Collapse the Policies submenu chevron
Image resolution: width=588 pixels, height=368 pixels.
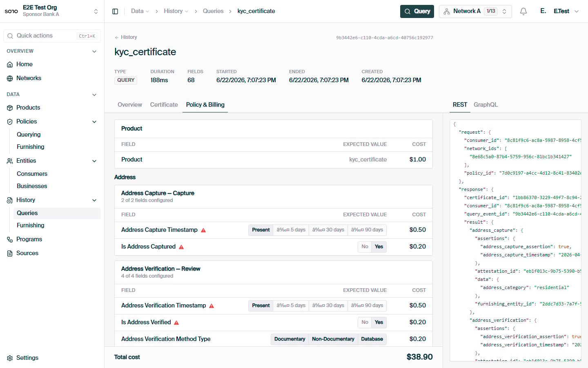[94, 122]
